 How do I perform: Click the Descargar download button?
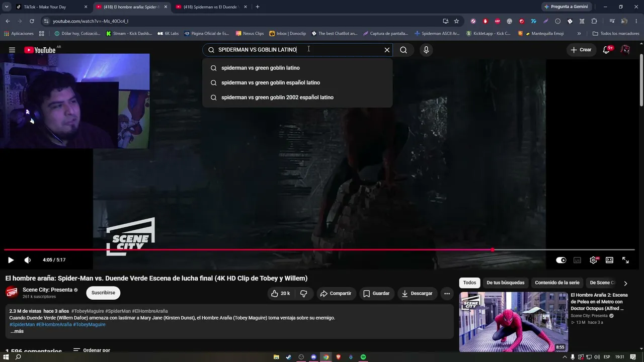417,294
